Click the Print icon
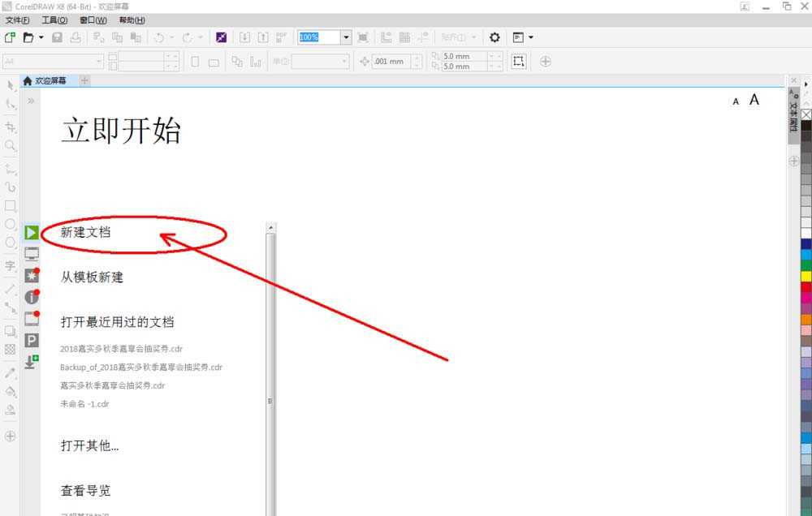Screen dimensions: 812x516 coord(76,37)
